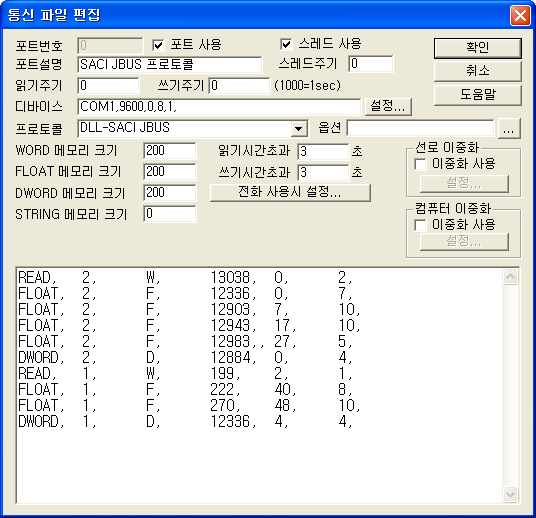Screen dimensions: 536x518
Task: Click the 쓰기주기 input field
Action: pyautogui.click(x=239, y=85)
